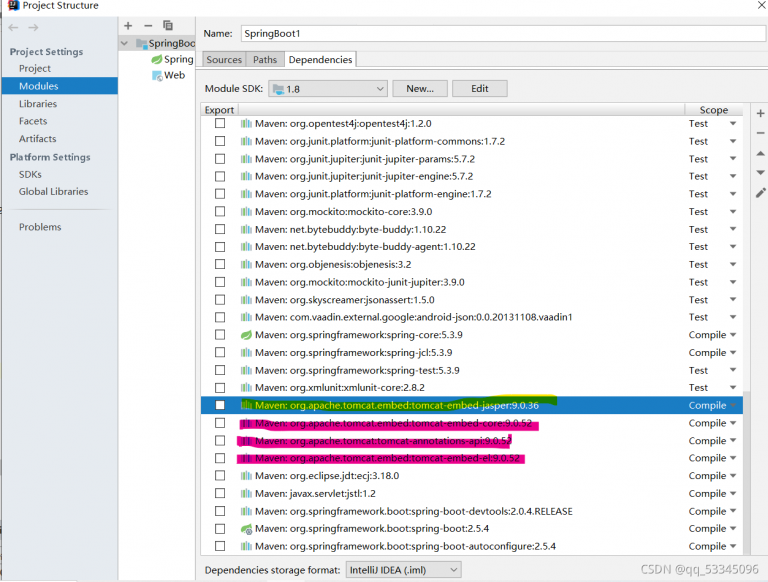Image resolution: width=768 pixels, height=582 pixels.
Task: Switch to the Sources tab
Action: click(224, 60)
